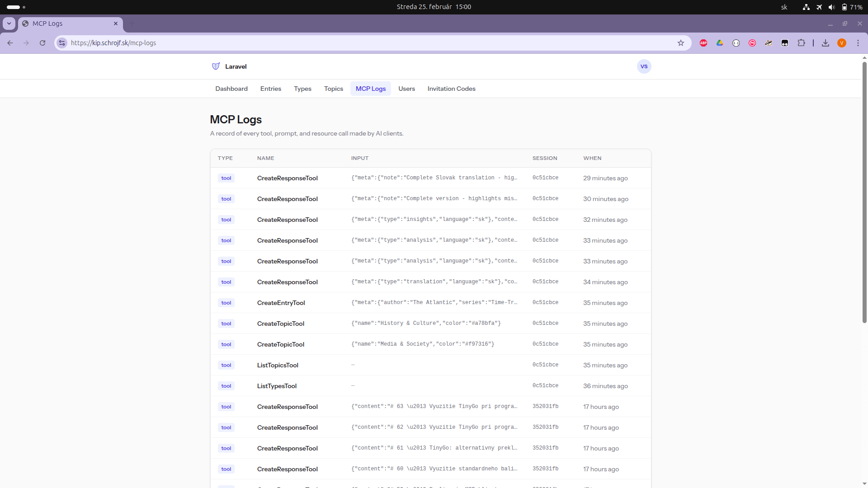Open the Adblock Plus extension icon
868x488 pixels.
pos(703,43)
